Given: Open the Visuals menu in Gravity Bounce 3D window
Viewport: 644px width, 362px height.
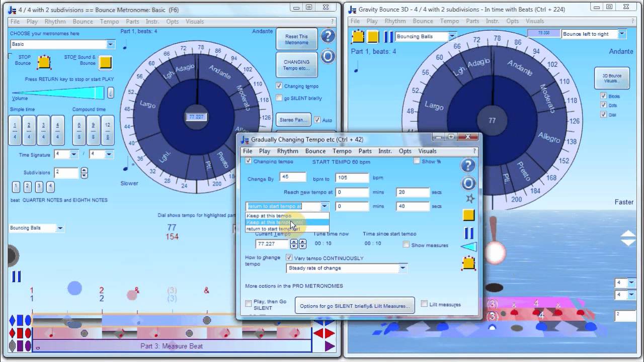Looking at the screenshot, I should pyautogui.click(x=535, y=21).
